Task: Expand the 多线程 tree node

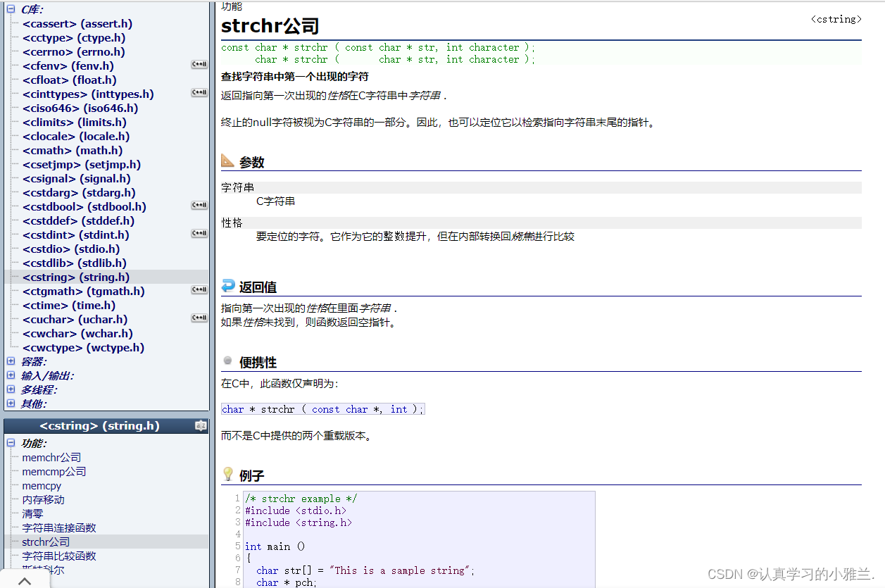Action: pos(11,389)
